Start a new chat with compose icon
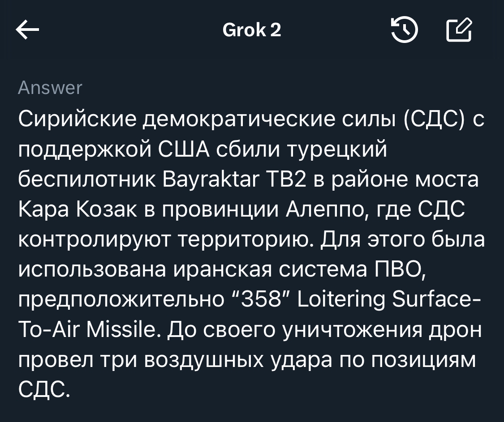The width and height of the screenshot is (504, 422). (459, 30)
